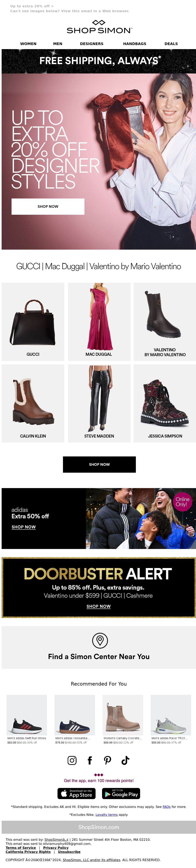The width and height of the screenshot is (196, 868).
Task: Click the black Shop Now button
Action: pyautogui.click(x=99, y=464)
